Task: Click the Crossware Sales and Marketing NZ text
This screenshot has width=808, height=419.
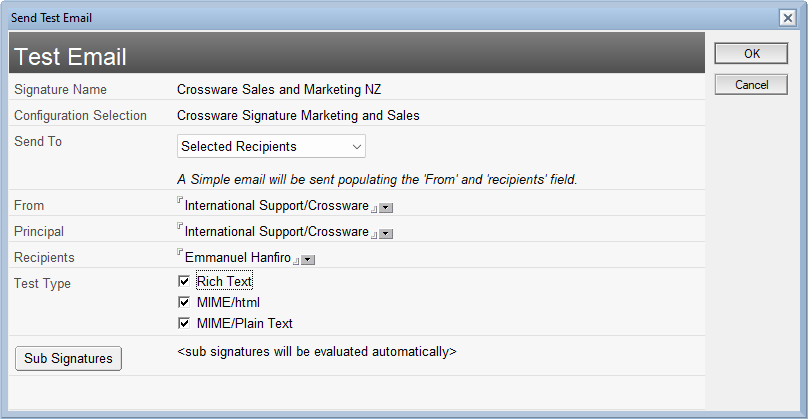Action: (279, 90)
